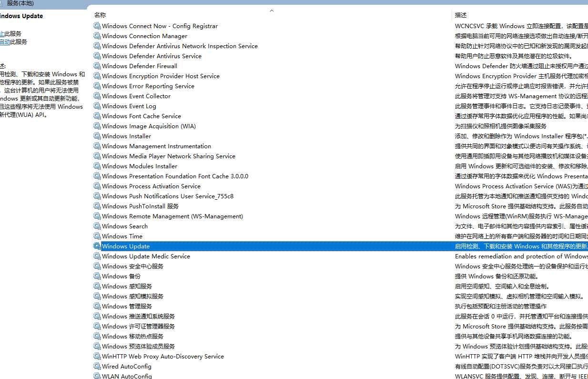
Task: Click description of Windows 感知服务 row
Action: click(502, 287)
